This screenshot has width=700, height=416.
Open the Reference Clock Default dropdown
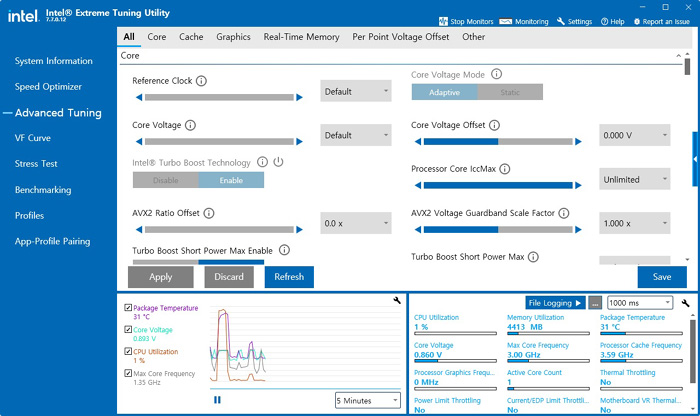click(356, 91)
